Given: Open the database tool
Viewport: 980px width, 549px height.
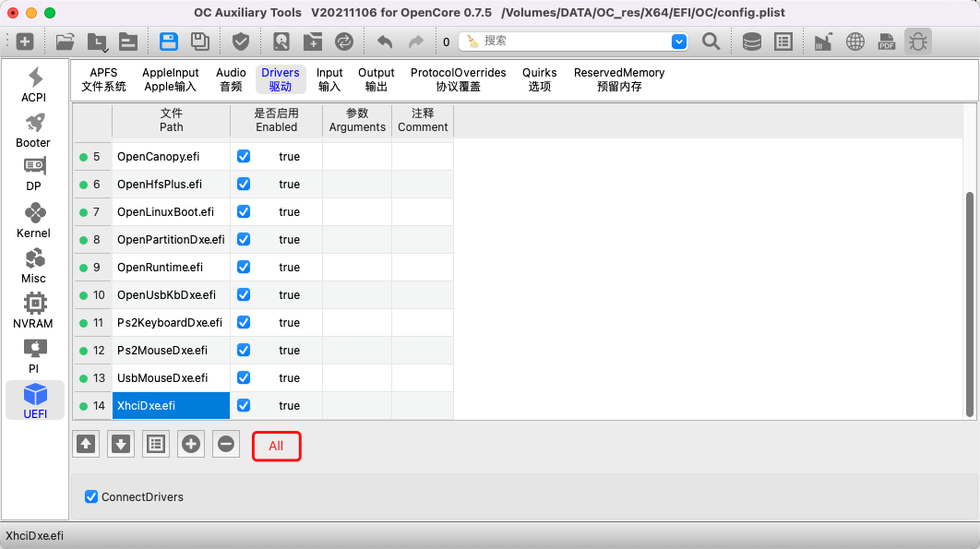Looking at the screenshot, I should [751, 41].
